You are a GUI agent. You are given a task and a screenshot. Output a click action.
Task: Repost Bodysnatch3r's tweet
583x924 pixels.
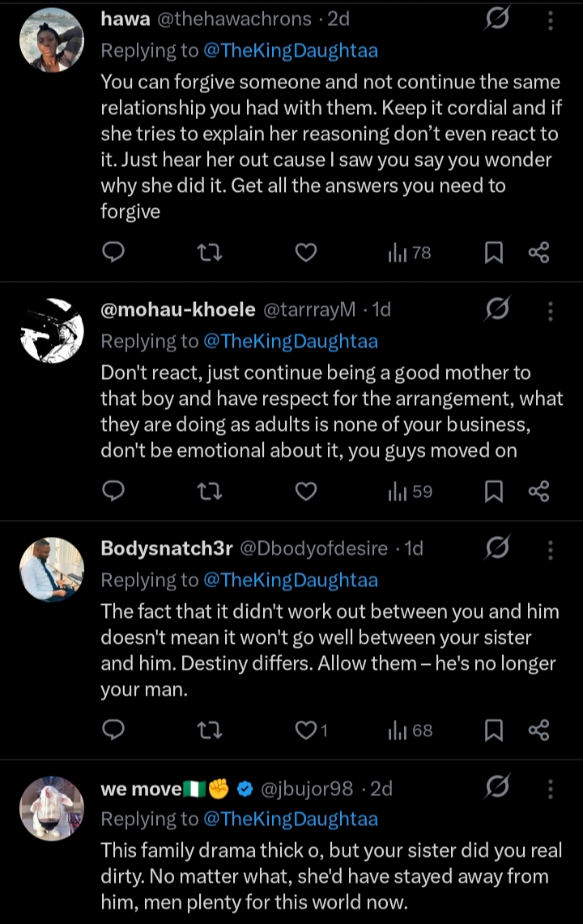pos(210,730)
